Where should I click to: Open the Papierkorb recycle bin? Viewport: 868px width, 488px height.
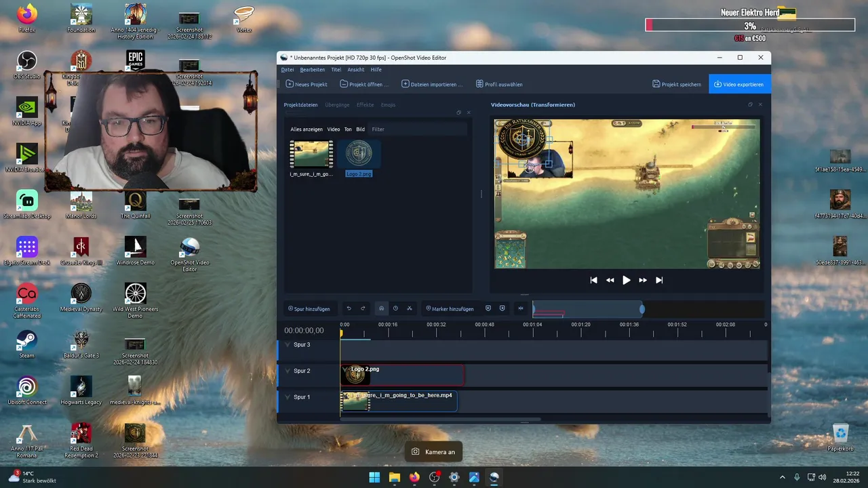840,437
